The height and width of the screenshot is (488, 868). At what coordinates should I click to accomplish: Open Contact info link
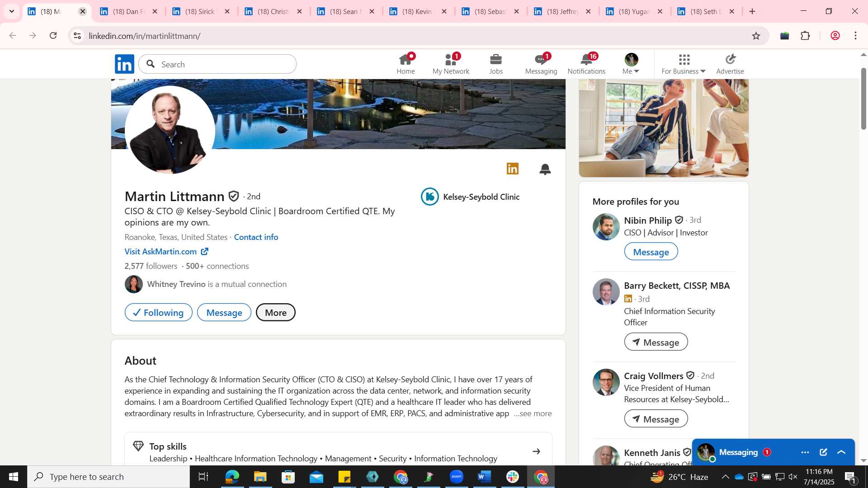click(x=256, y=237)
